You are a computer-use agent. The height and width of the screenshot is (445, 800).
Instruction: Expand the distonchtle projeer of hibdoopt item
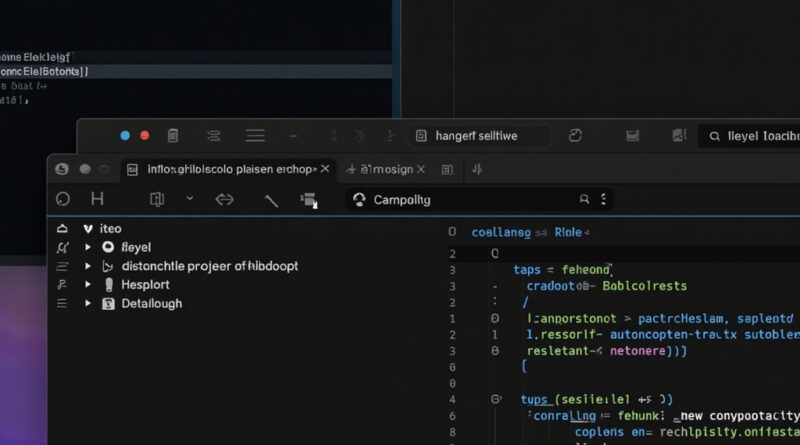point(88,266)
